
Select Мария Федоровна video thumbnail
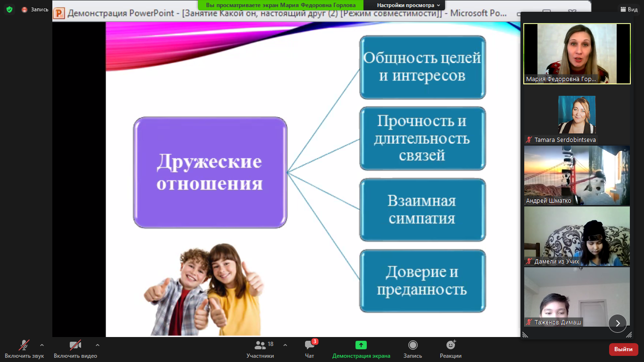[577, 54]
